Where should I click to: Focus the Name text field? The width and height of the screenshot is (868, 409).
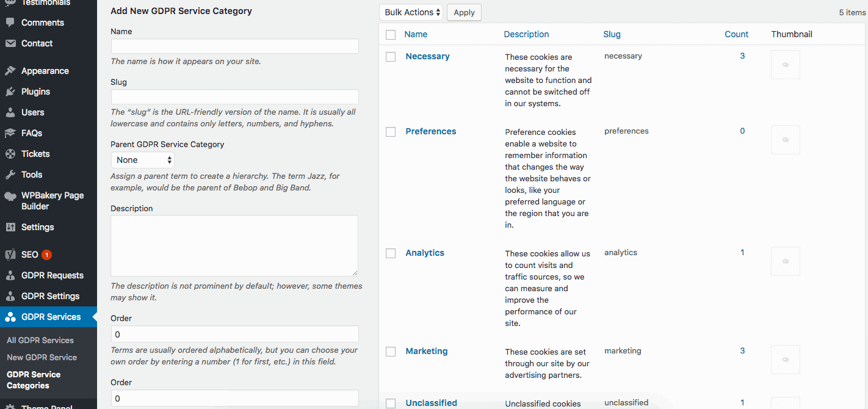coord(234,46)
